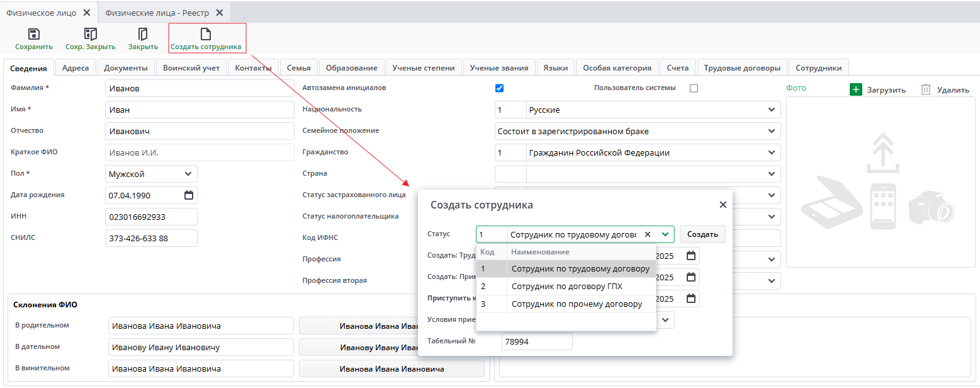Screen dimensions: 980x388
Task: Expand the marital status dropdown
Action: pyautogui.click(x=772, y=132)
